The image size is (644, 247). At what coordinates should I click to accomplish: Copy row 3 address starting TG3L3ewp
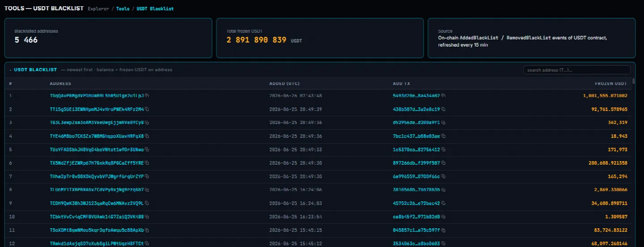point(147,123)
